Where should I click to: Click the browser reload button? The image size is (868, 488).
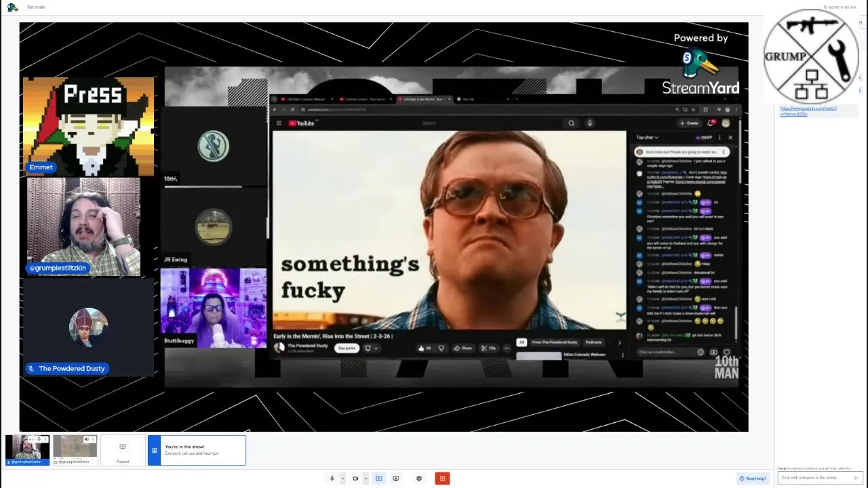click(x=292, y=109)
